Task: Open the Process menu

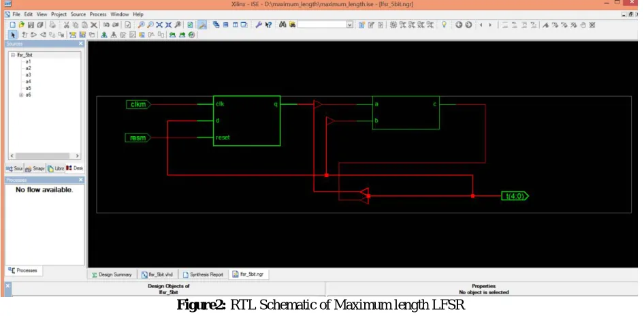Action: (x=98, y=14)
